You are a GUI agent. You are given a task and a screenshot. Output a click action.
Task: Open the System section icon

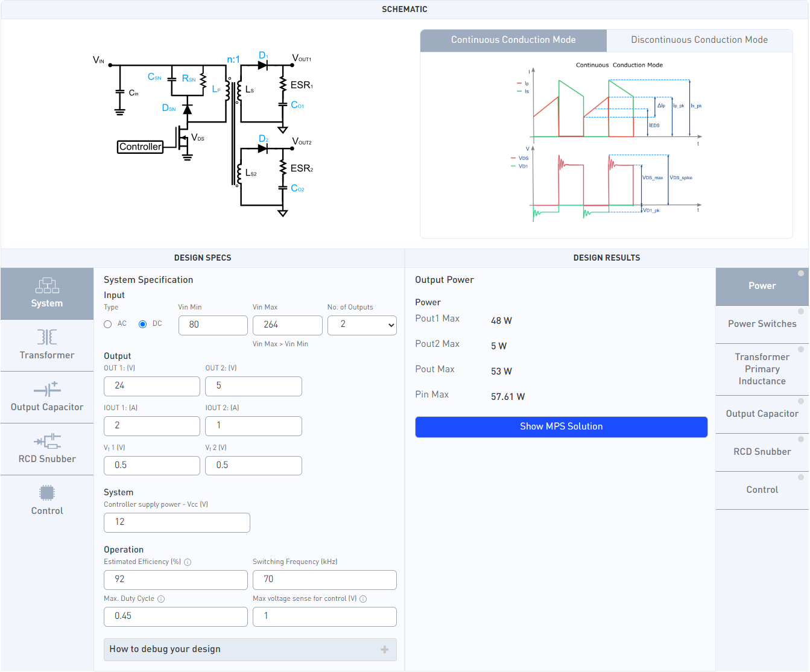point(47,285)
